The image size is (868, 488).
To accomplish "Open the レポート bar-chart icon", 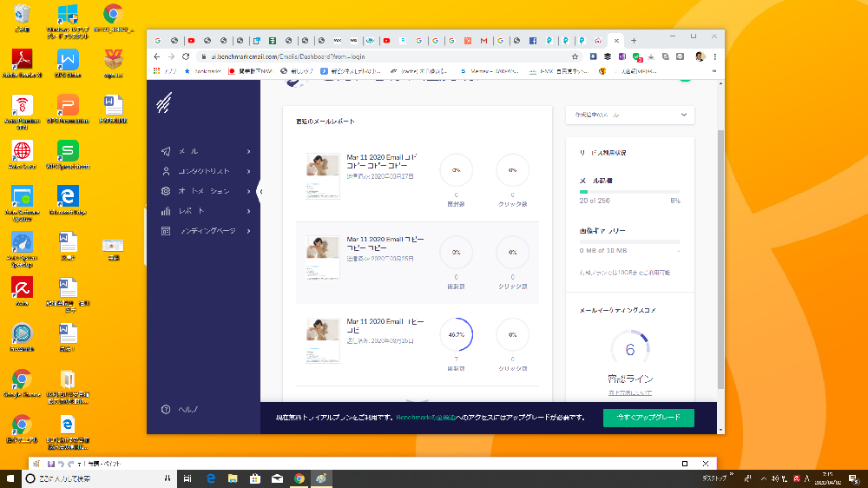I will tap(166, 211).
